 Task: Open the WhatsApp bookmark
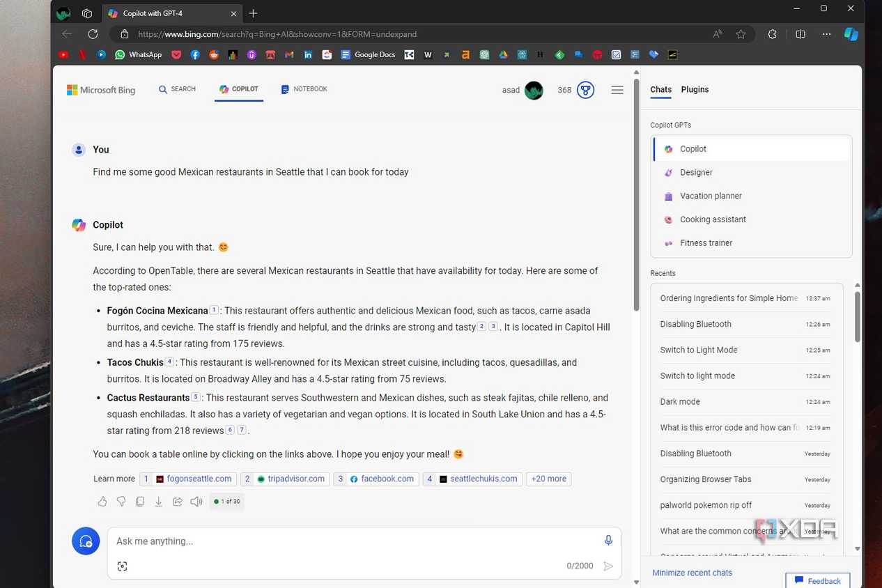[138, 54]
